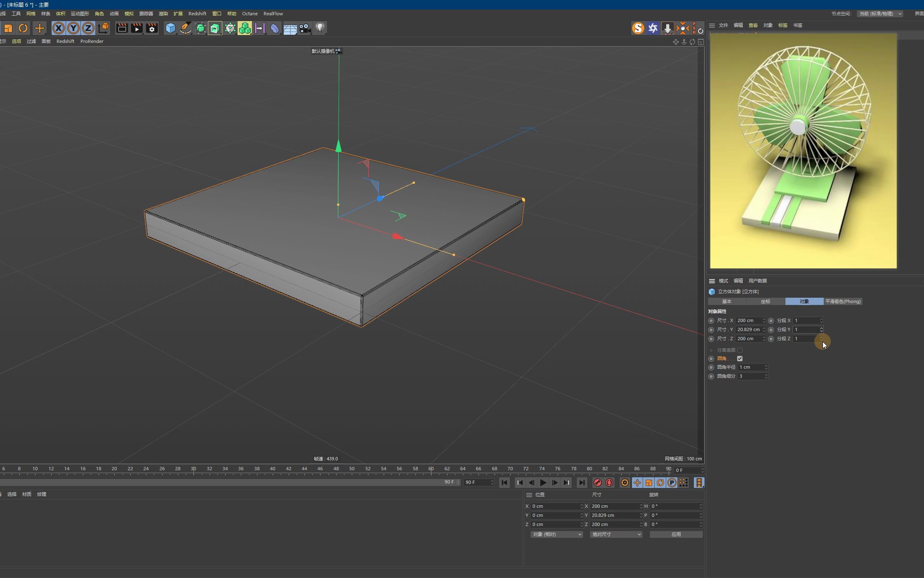Adjust the 圆角细分 stepper arrows
Image resolution: width=924 pixels, height=578 pixels.
(766, 377)
